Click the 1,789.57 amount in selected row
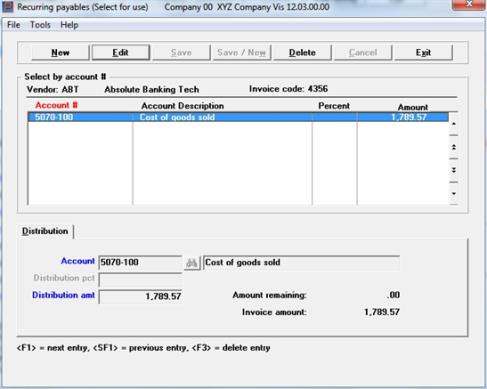Image resolution: width=487 pixels, height=389 pixels. (409, 117)
